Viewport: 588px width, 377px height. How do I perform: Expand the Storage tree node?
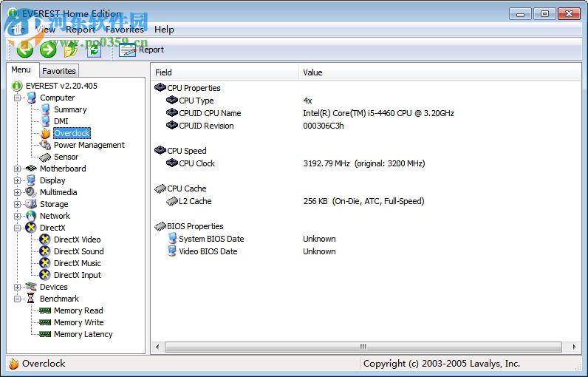[x=17, y=204]
